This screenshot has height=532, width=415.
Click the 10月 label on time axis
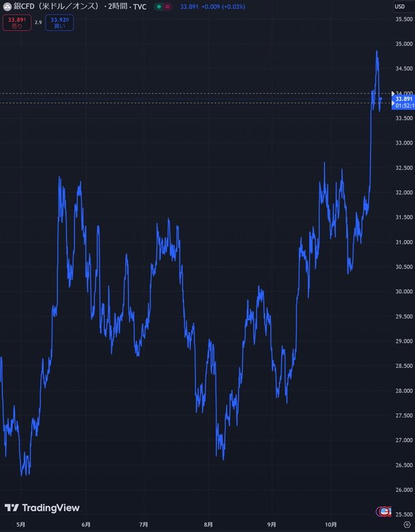(331, 524)
